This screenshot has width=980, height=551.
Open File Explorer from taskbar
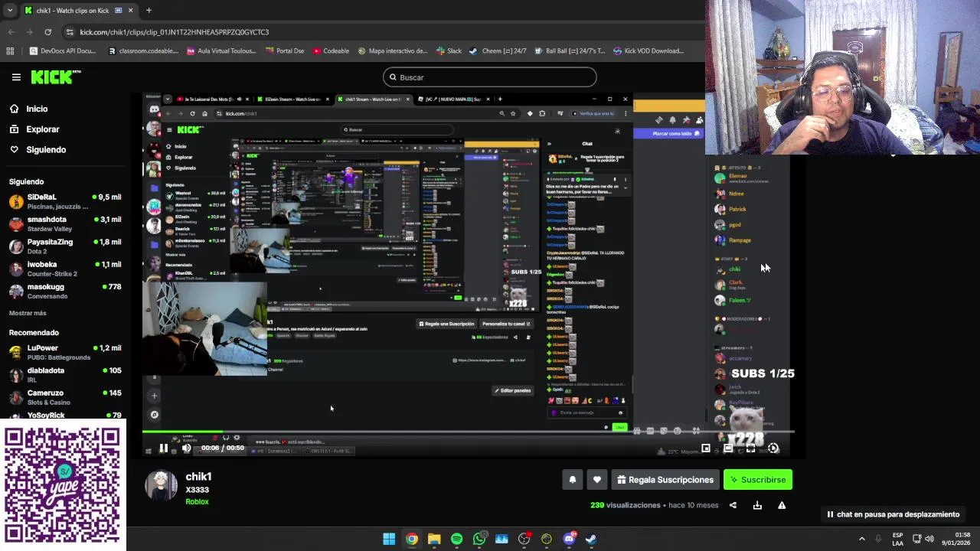(434, 539)
